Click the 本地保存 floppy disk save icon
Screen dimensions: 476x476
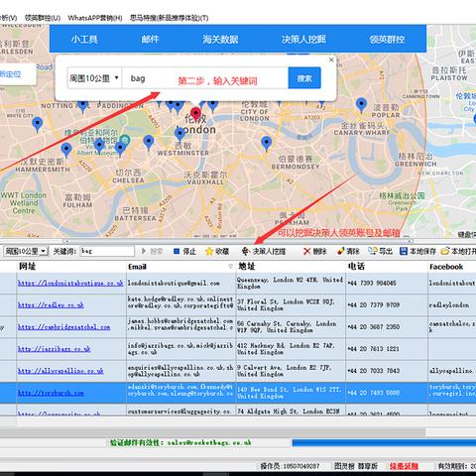point(404,251)
